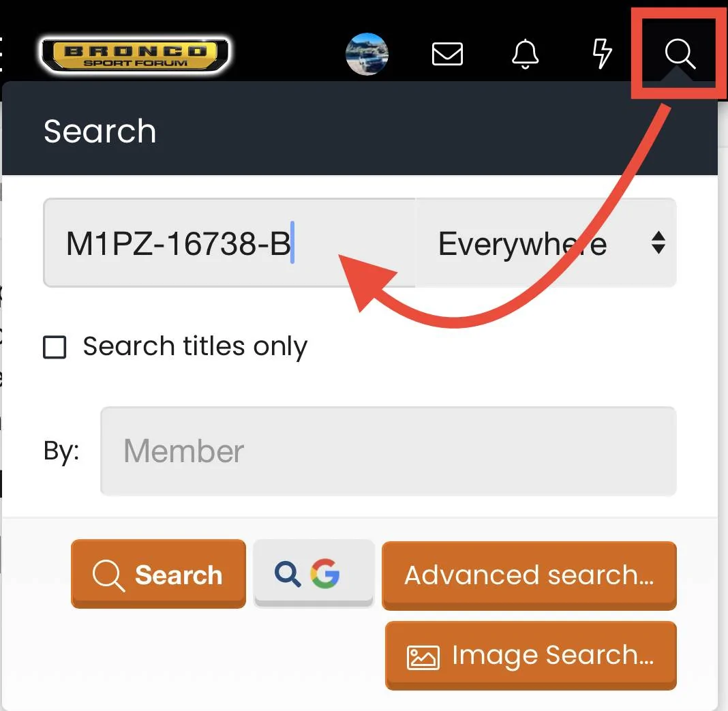Click the "Search titles only" label text
The width and height of the screenshot is (728, 711).
click(x=195, y=346)
